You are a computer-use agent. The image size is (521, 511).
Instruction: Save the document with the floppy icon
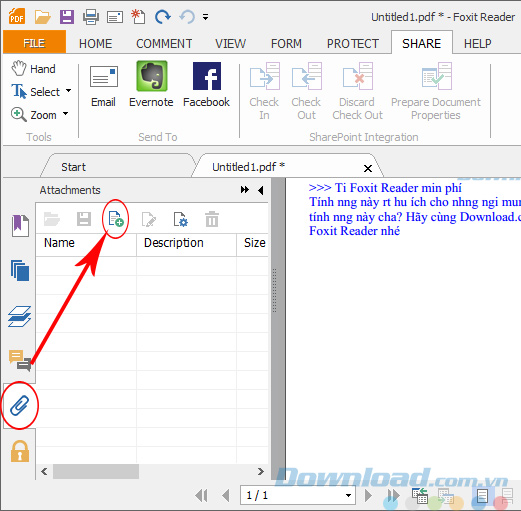[x=67, y=17]
